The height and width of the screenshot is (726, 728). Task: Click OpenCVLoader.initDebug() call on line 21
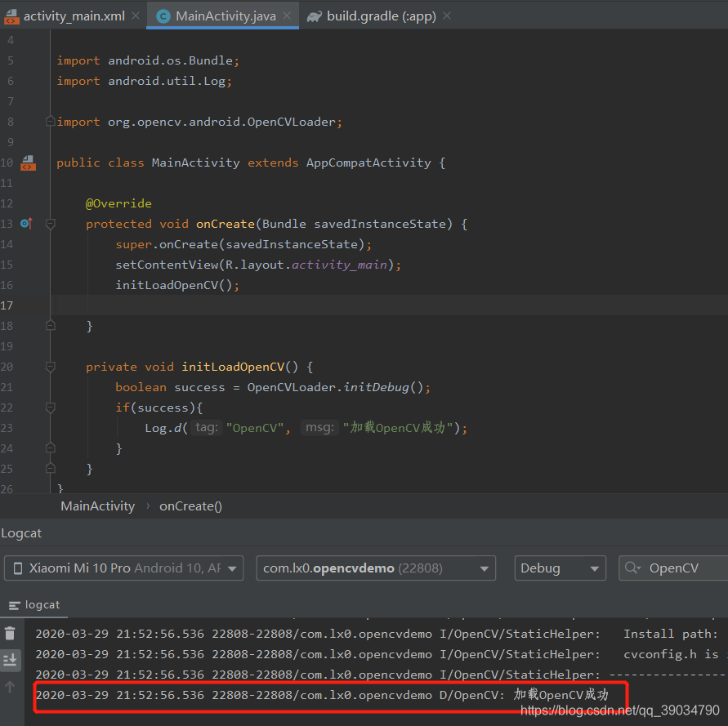(335, 388)
